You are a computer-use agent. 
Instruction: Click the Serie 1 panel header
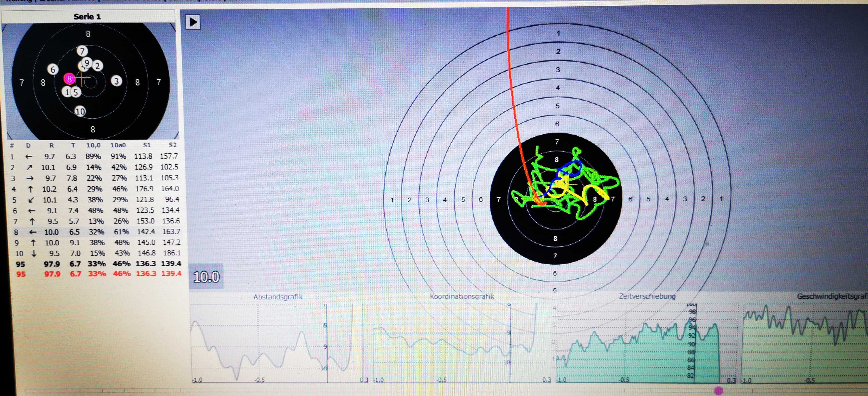pyautogui.click(x=88, y=16)
